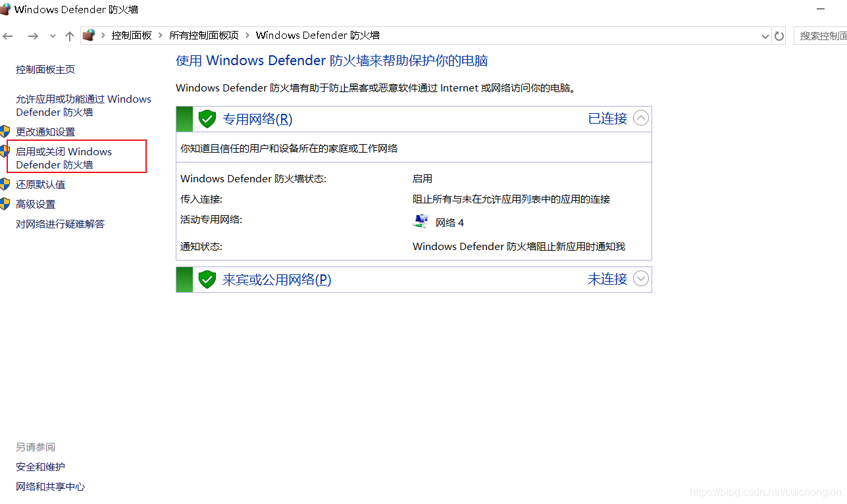
Task: Open 启用或关闭 Windows Defender 防火墙 link
Action: (x=64, y=158)
